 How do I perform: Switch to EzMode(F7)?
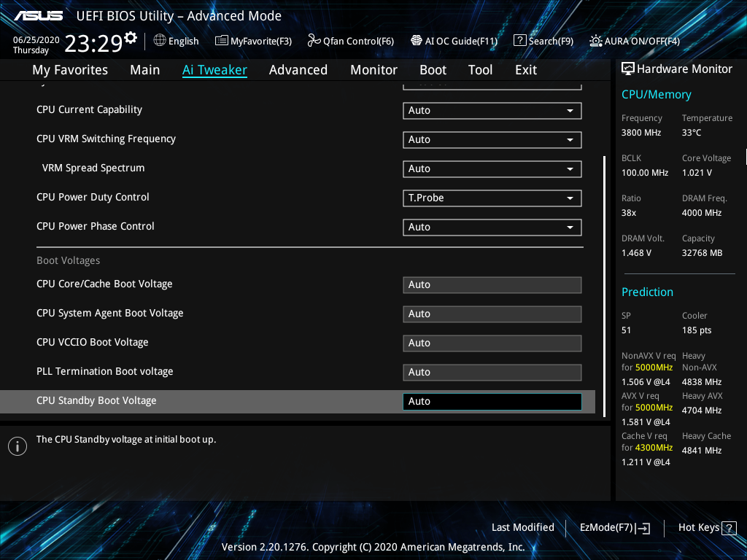click(614, 528)
